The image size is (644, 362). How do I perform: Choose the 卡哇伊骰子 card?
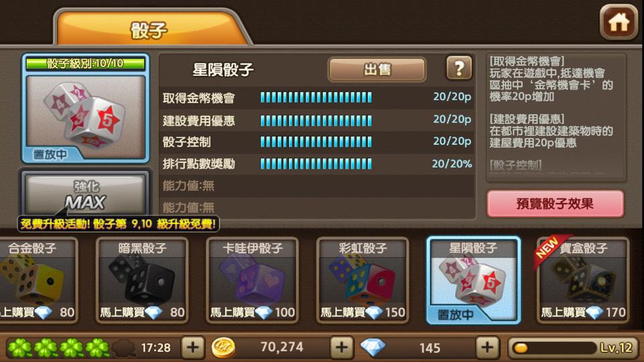252,280
